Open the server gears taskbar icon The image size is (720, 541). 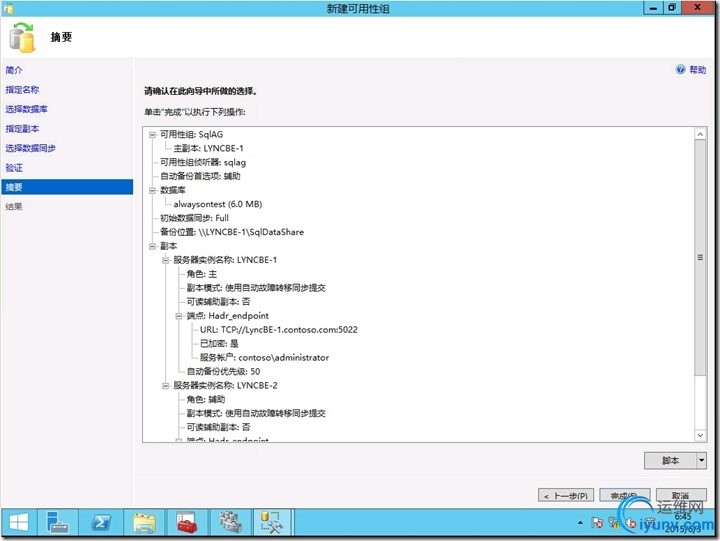click(230, 522)
